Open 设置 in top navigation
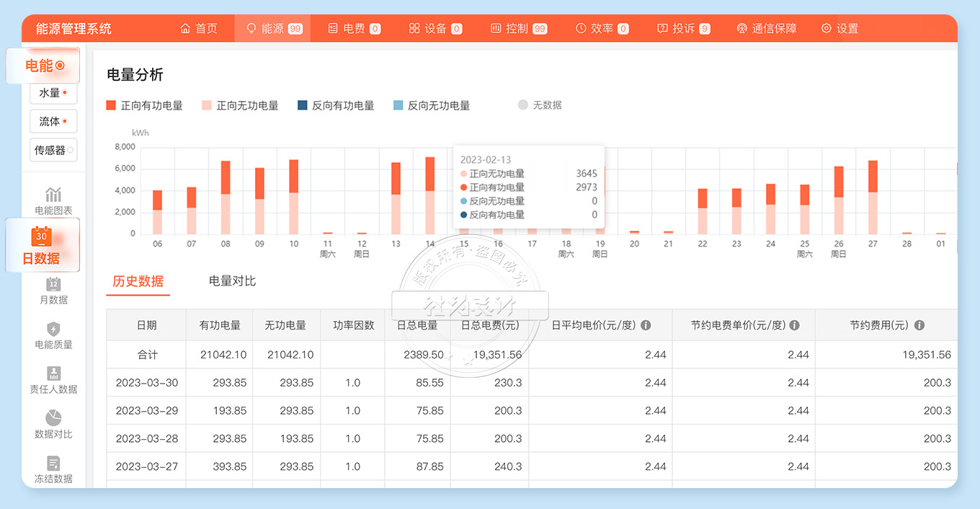The height and width of the screenshot is (509, 980). (x=839, y=29)
